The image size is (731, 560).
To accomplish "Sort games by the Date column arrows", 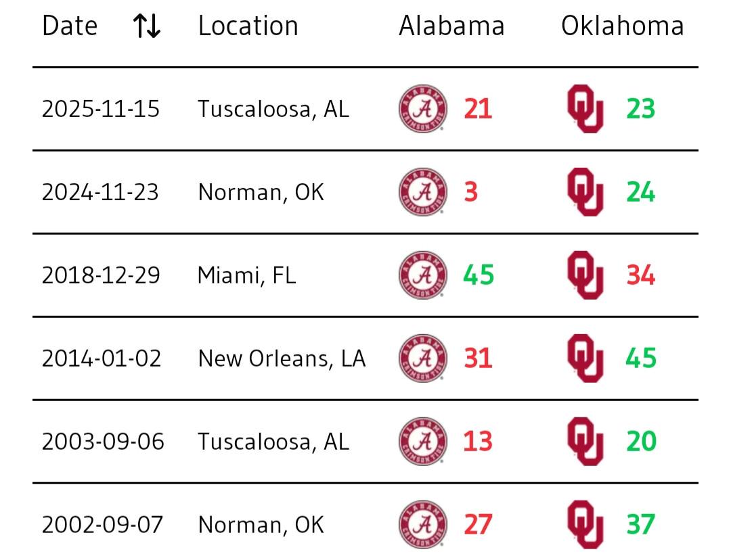I will point(146,26).
